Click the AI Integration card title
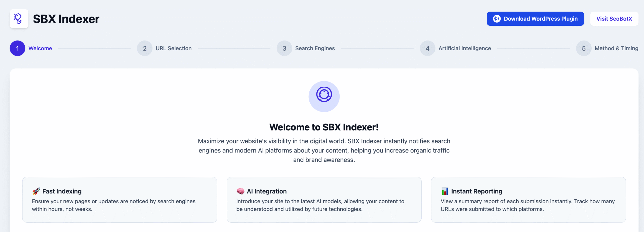Viewport: 644px width, 232px height. point(267,191)
